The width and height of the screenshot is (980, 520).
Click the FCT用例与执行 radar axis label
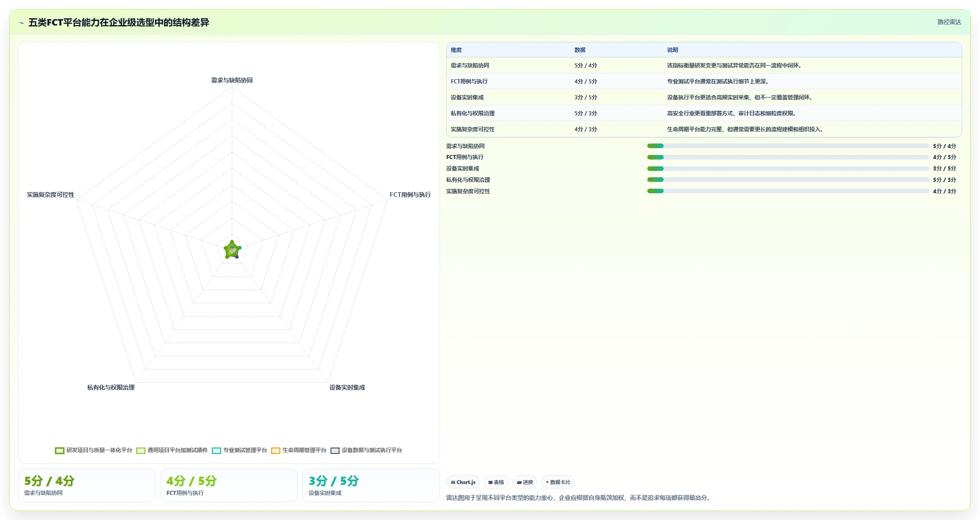click(x=410, y=195)
